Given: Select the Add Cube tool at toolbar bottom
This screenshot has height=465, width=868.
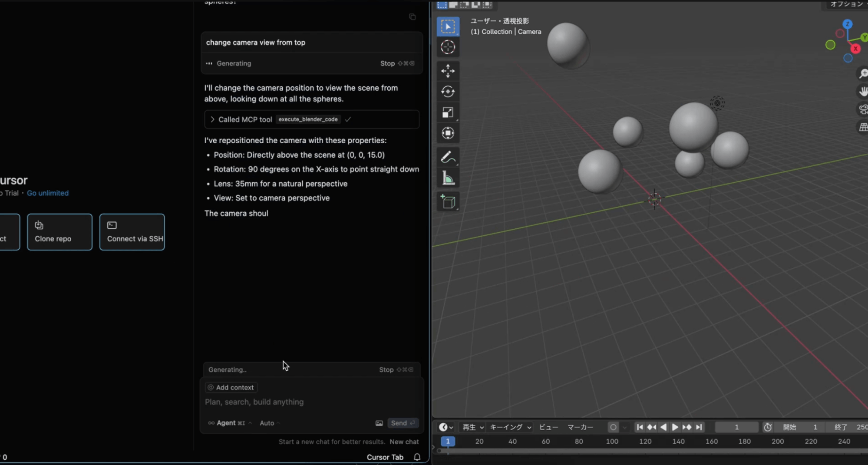Looking at the screenshot, I should point(448,201).
